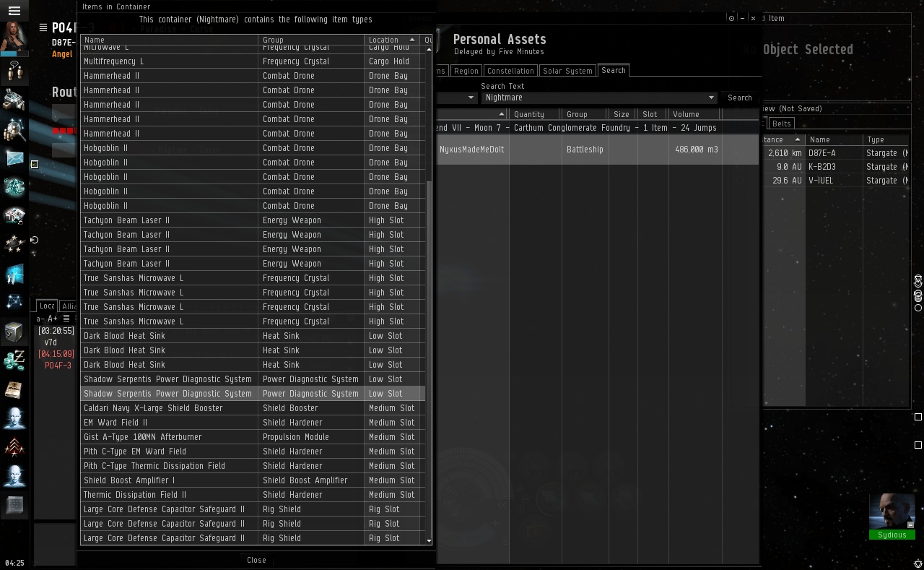Open the Neocom hamburger main menu

[14, 11]
